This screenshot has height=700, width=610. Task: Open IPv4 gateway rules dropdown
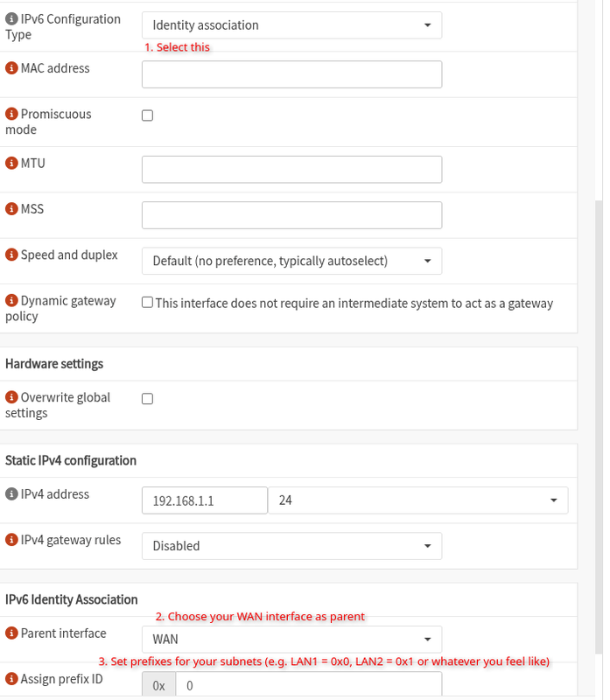tap(292, 546)
